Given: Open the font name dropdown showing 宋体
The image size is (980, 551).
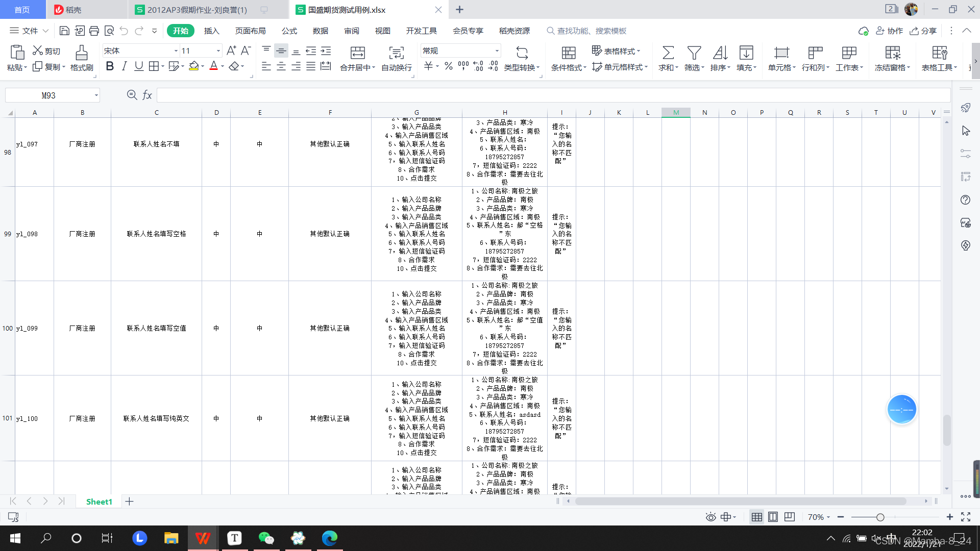Looking at the screenshot, I should (x=176, y=51).
